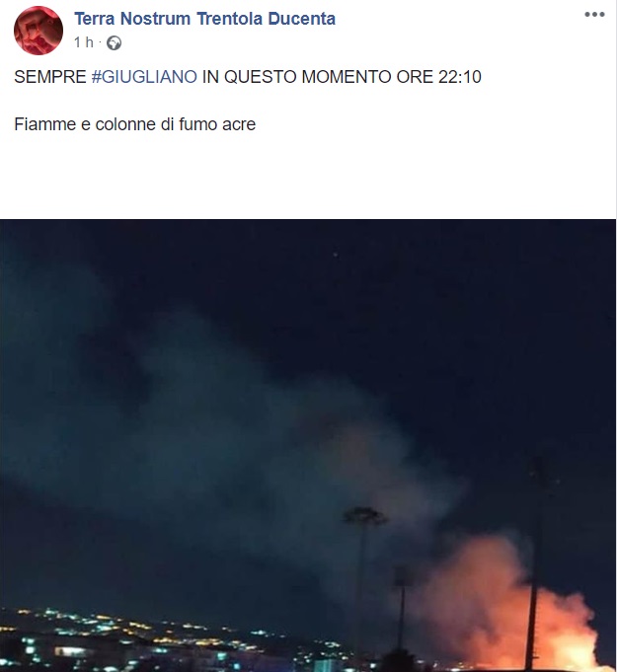Click the text 'Fiamme e colonne di fumo acre'
The height and width of the screenshot is (672, 617).
pos(134,124)
